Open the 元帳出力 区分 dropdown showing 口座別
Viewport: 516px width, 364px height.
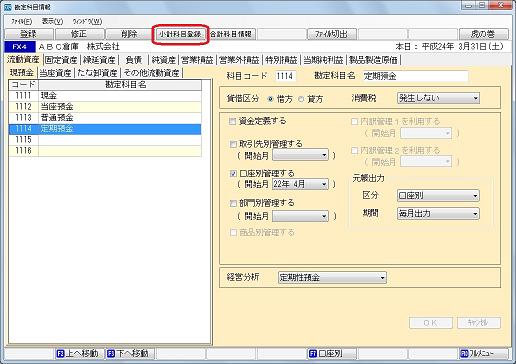tap(438, 196)
